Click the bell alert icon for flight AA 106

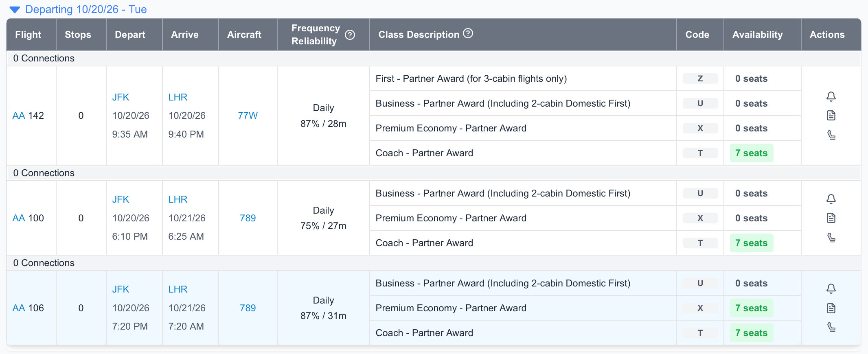click(x=831, y=289)
